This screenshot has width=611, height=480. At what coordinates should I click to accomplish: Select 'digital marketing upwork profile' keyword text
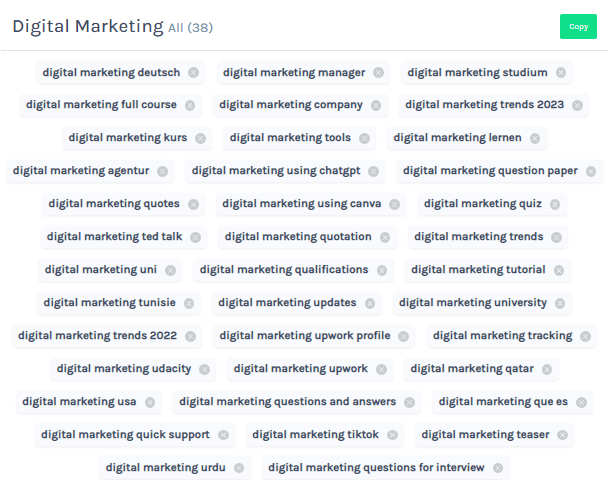point(305,336)
